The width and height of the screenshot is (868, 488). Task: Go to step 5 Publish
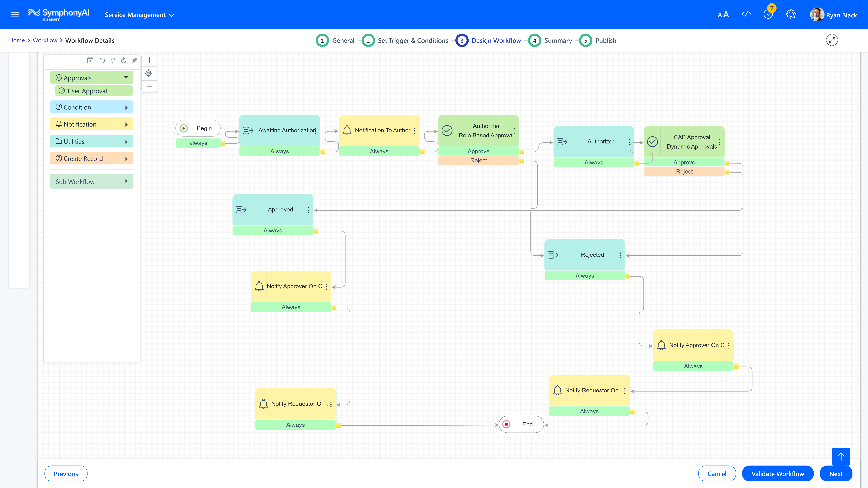[x=598, y=40]
